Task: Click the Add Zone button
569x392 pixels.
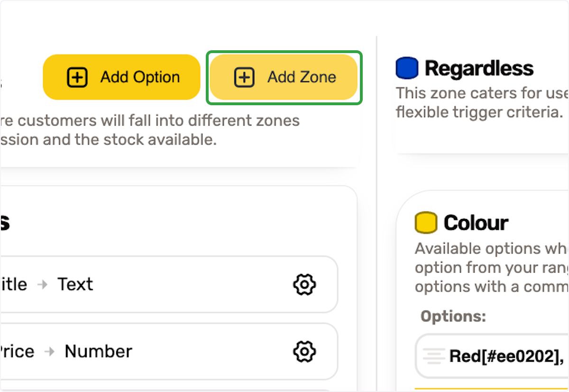Action: pos(284,77)
